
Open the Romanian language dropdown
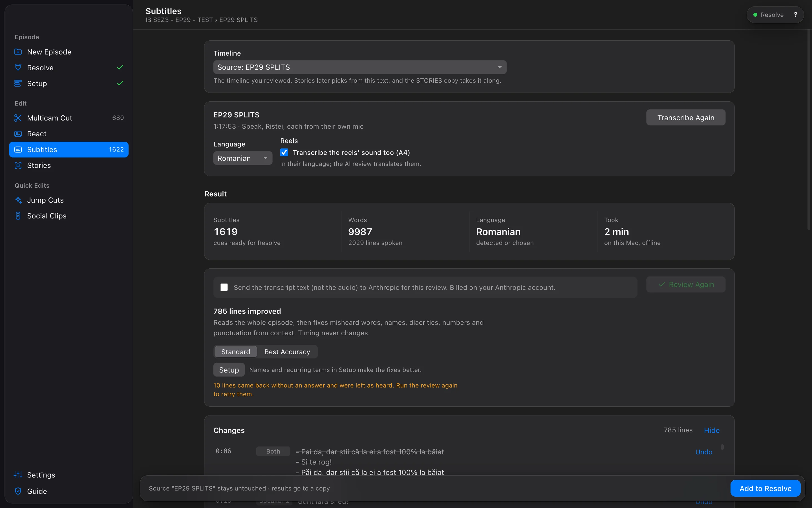(x=242, y=158)
